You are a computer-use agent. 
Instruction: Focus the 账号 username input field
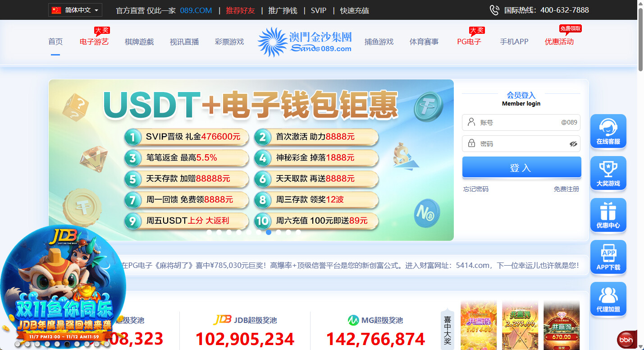pos(518,122)
